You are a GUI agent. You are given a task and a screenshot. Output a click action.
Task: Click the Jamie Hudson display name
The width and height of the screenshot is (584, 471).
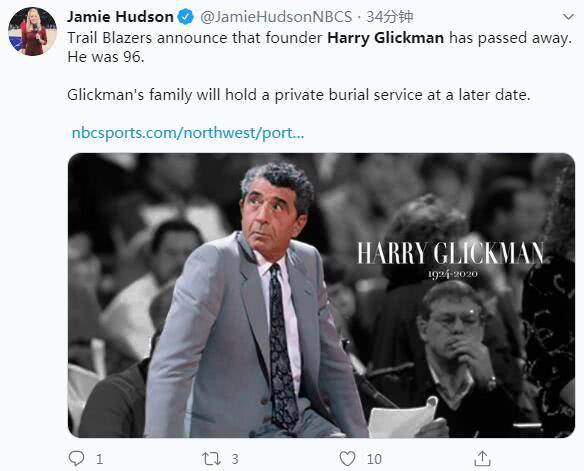120,17
